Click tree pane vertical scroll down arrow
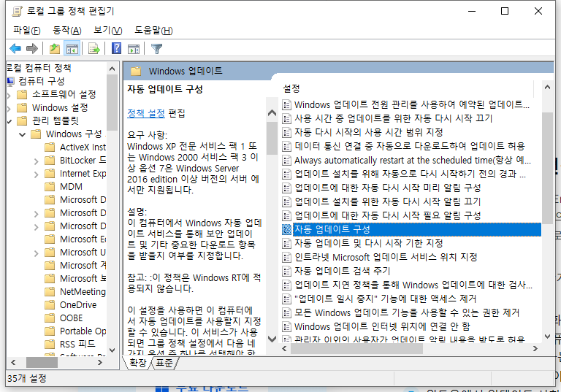 coord(112,350)
